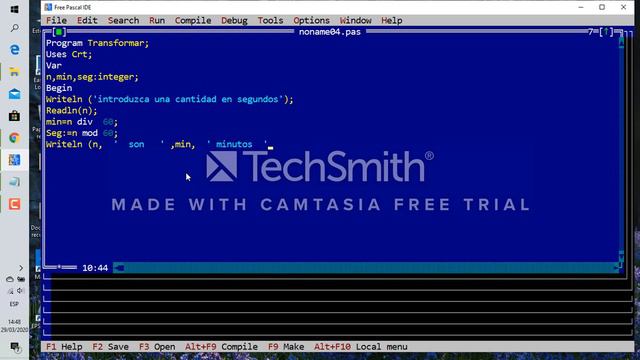Open the Help menu

point(392,20)
